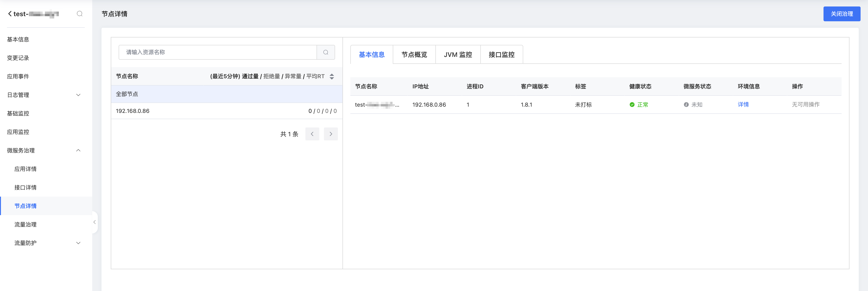The image size is (868, 291).
Task: Open the JVM 监控 tab
Action: [x=458, y=55]
